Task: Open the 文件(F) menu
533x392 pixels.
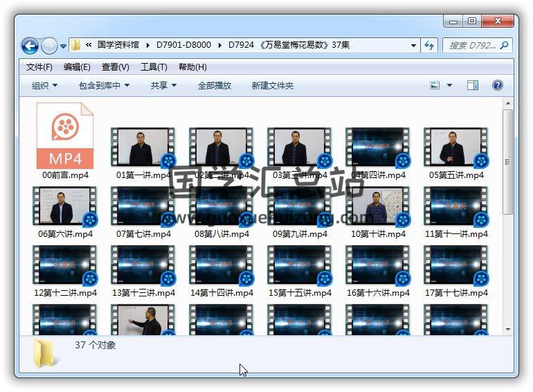Action: click(x=39, y=67)
